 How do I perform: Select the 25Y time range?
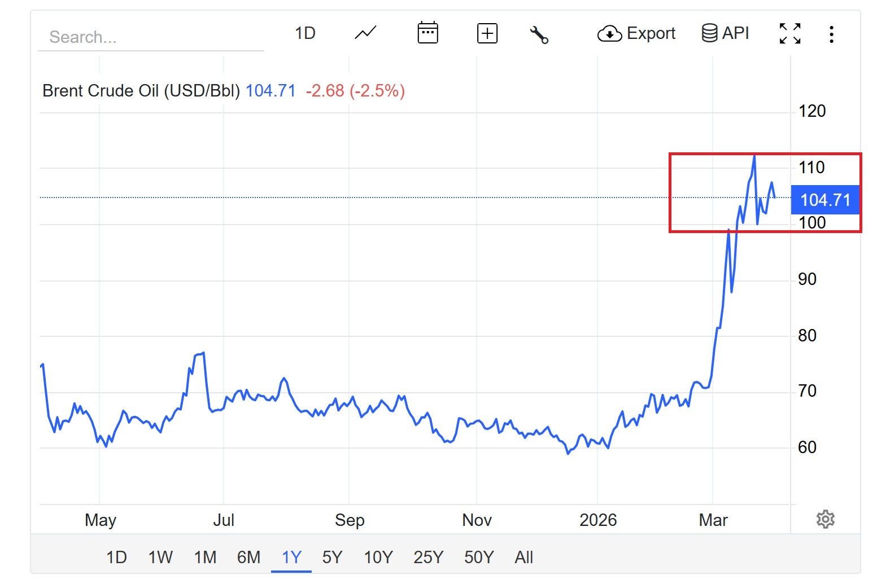pos(428,558)
